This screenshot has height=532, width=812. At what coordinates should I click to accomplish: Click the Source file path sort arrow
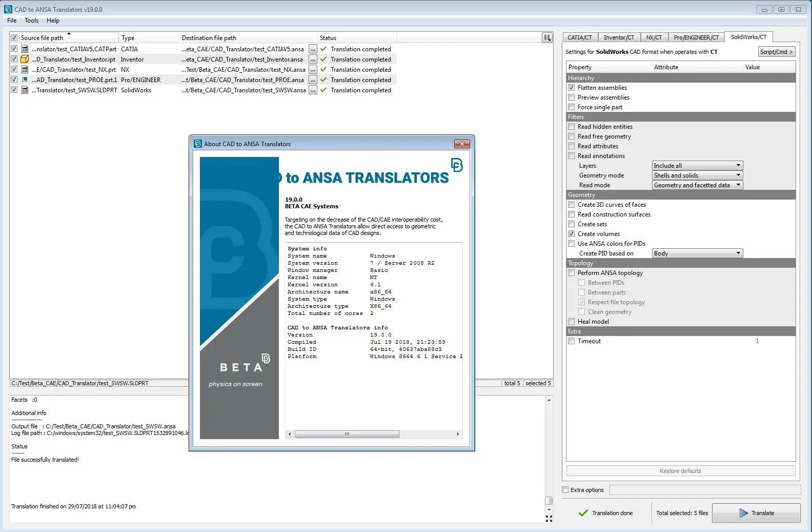point(69,33)
